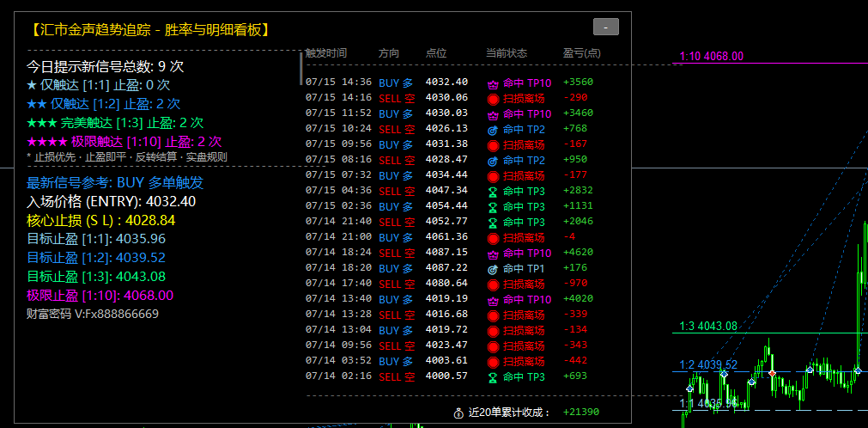Click the trophy icon in the 07/15 02:36 row

pos(493,208)
